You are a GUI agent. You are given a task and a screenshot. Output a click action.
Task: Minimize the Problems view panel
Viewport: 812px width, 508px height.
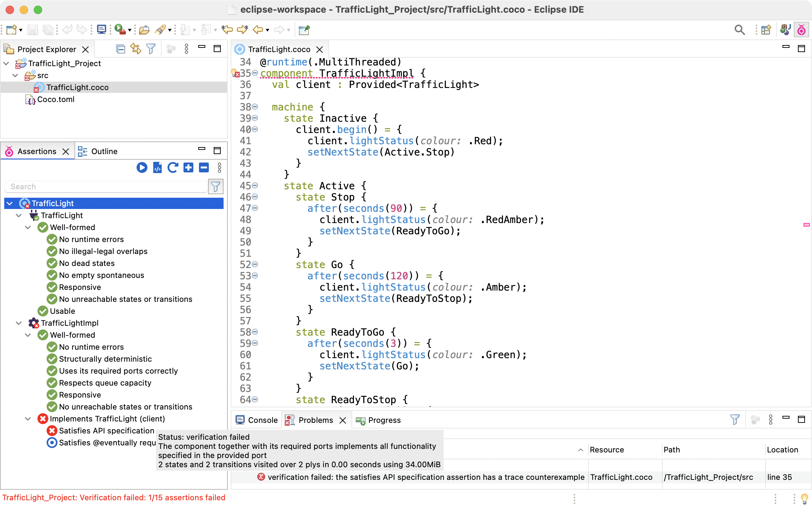click(786, 417)
